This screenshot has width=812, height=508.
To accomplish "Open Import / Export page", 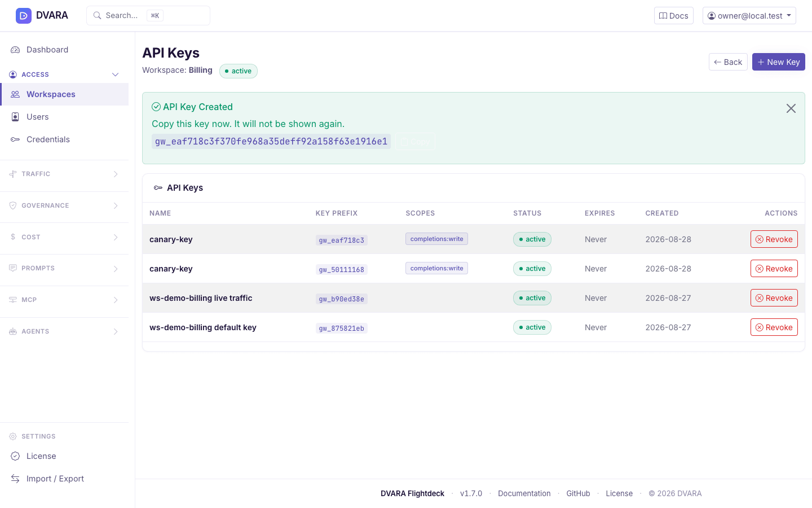I will [64, 479].
